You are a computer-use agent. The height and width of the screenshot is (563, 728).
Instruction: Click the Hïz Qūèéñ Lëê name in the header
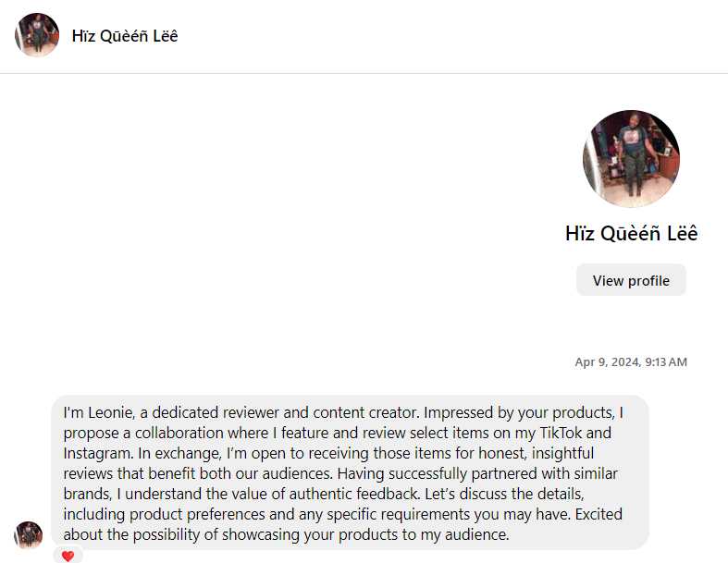[125, 36]
